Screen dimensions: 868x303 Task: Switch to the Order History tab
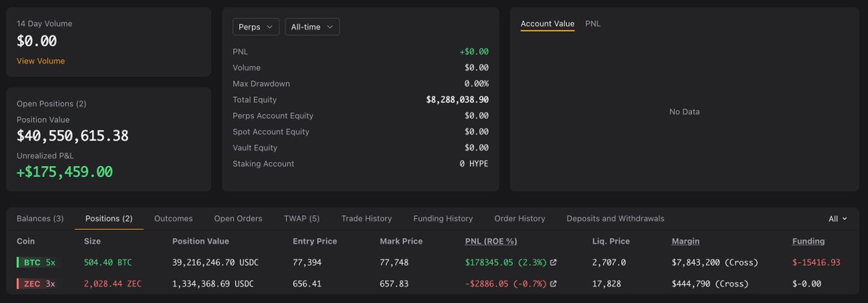point(520,219)
